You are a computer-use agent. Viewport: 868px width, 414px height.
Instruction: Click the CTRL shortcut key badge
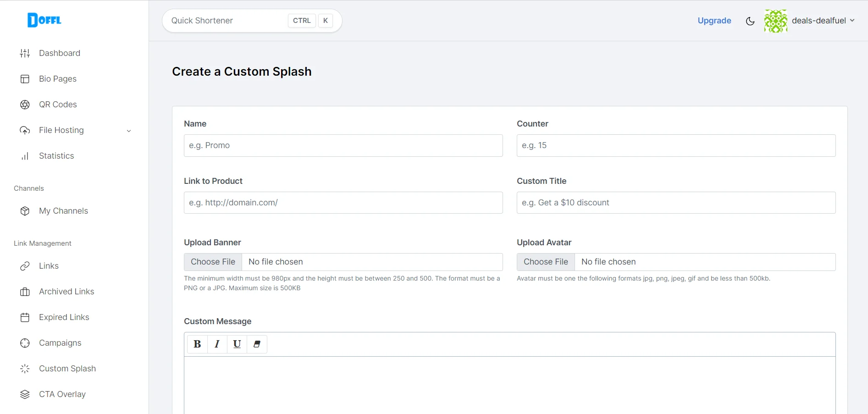302,21
